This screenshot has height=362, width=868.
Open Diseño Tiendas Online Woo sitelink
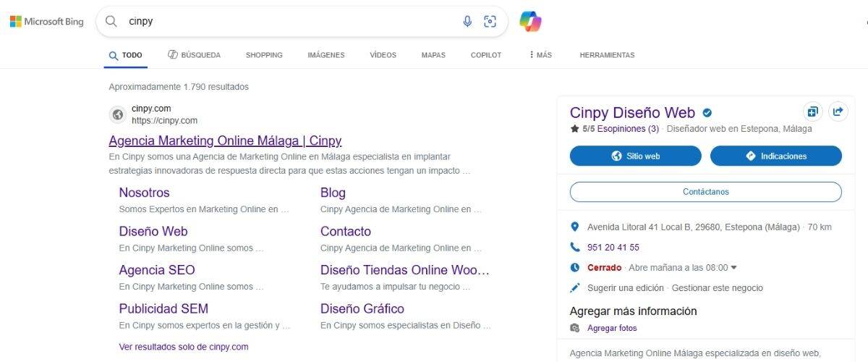point(405,270)
